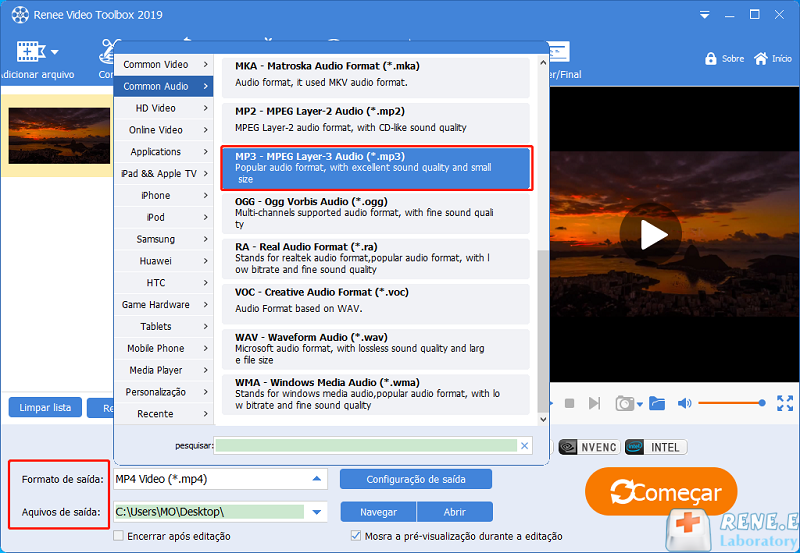Viewport: 800px width, 553px height.
Task: Open the Mobile Phone category
Action: click(x=164, y=348)
